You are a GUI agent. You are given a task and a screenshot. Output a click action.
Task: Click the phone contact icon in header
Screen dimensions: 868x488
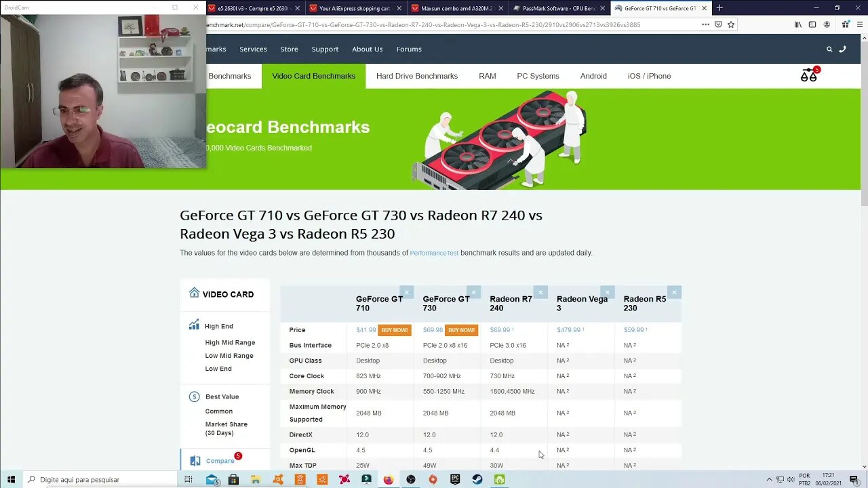click(x=842, y=49)
